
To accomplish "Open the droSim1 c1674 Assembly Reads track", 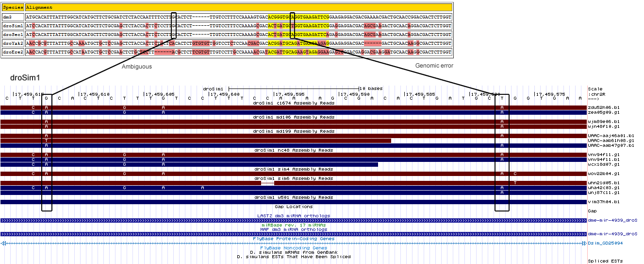I will pos(293,103).
